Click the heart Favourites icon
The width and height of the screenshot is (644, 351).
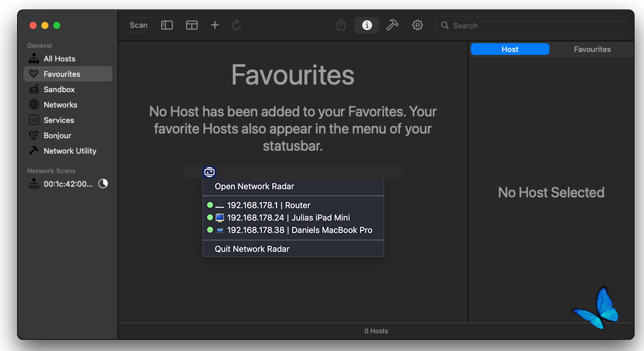(x=34, y=74)
